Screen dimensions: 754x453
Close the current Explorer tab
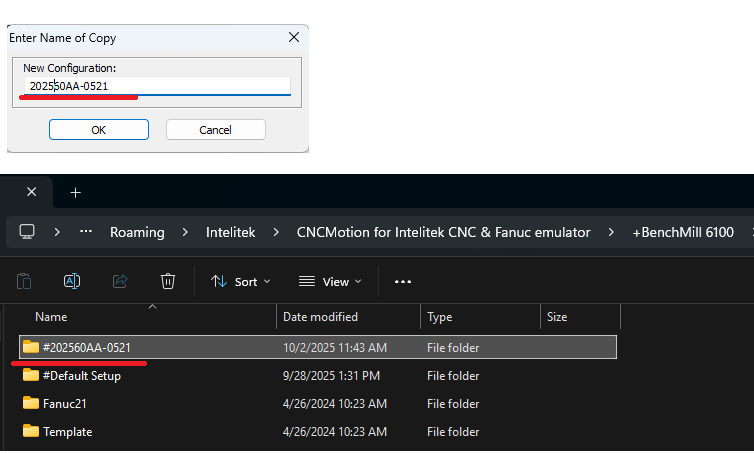point(31,192)
